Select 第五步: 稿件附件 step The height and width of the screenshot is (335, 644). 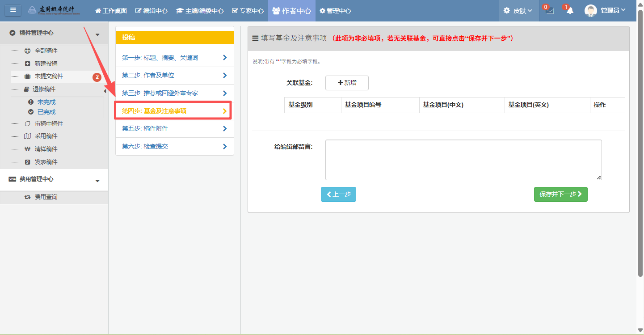[174, 129]
